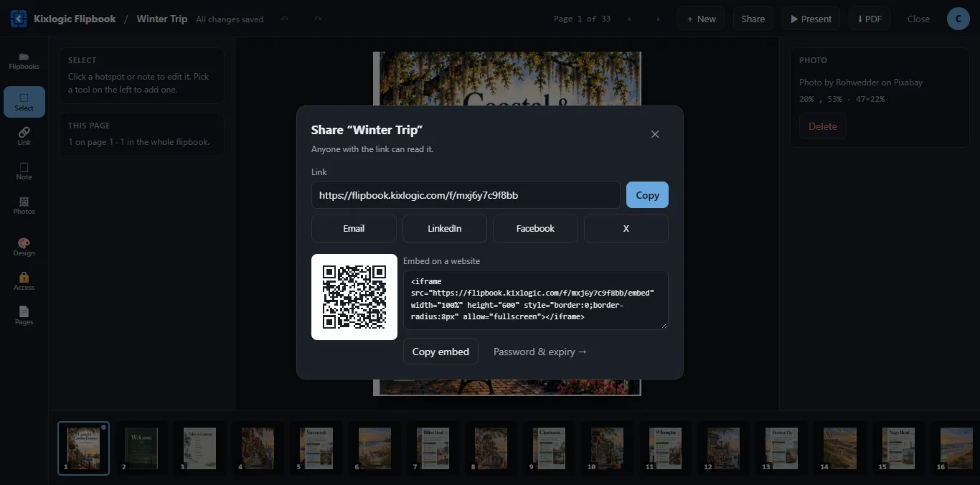Select page 3 thumbnail
The image size is (980, 485).
[200, 448]
